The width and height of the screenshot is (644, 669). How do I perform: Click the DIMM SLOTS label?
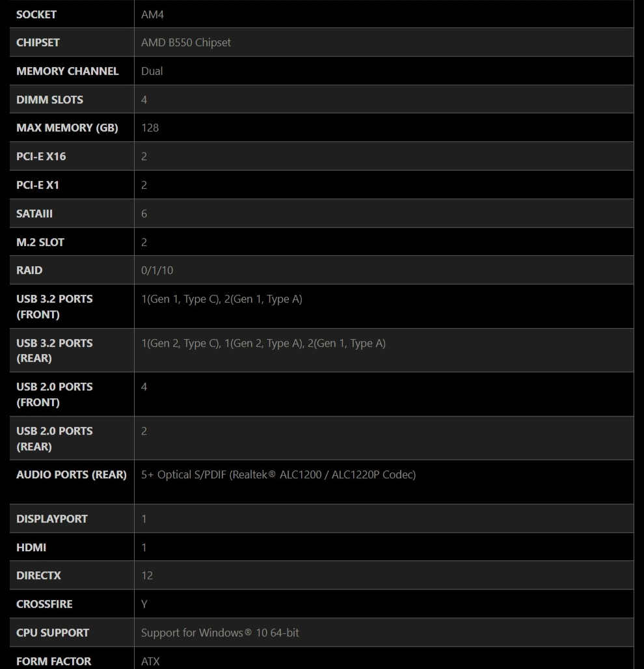tap(50, 100)
